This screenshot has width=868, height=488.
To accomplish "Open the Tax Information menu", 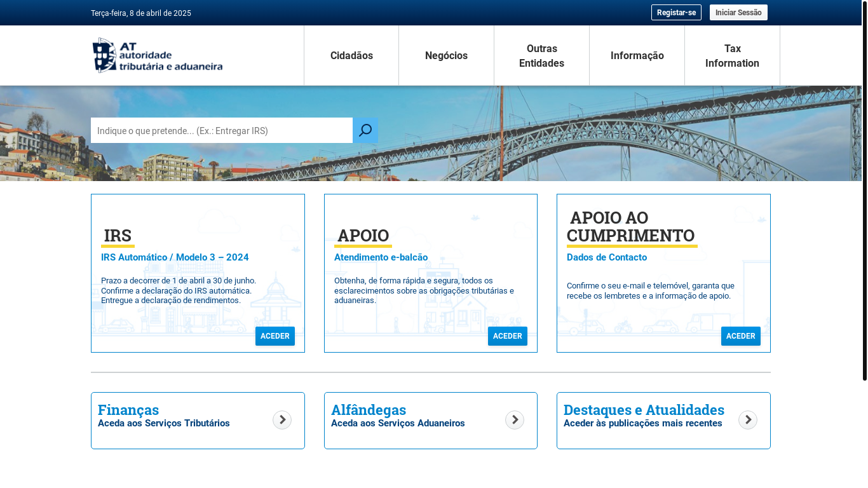I will 732,55.
